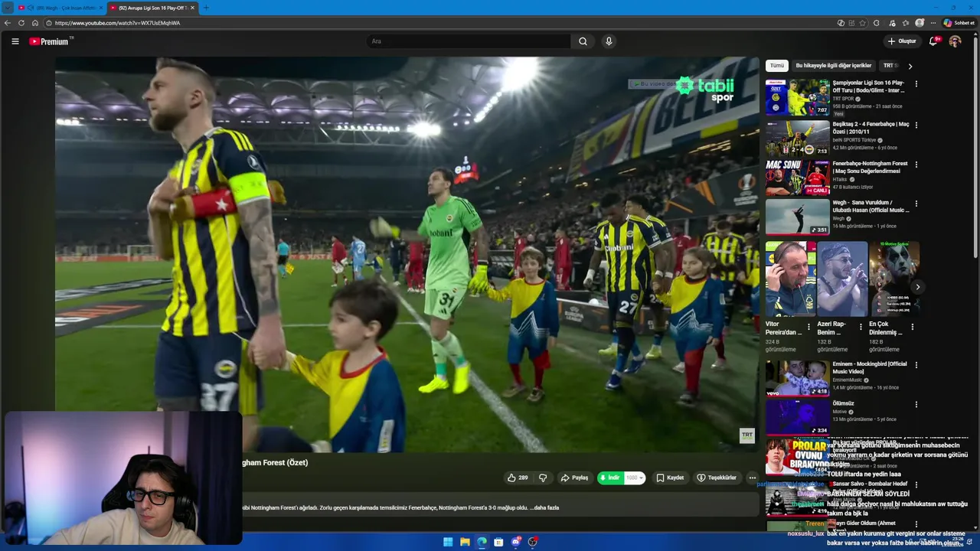Open the tab actions dropdown at top-left
The image size is (980, 551).
click(x=8, y=8)
